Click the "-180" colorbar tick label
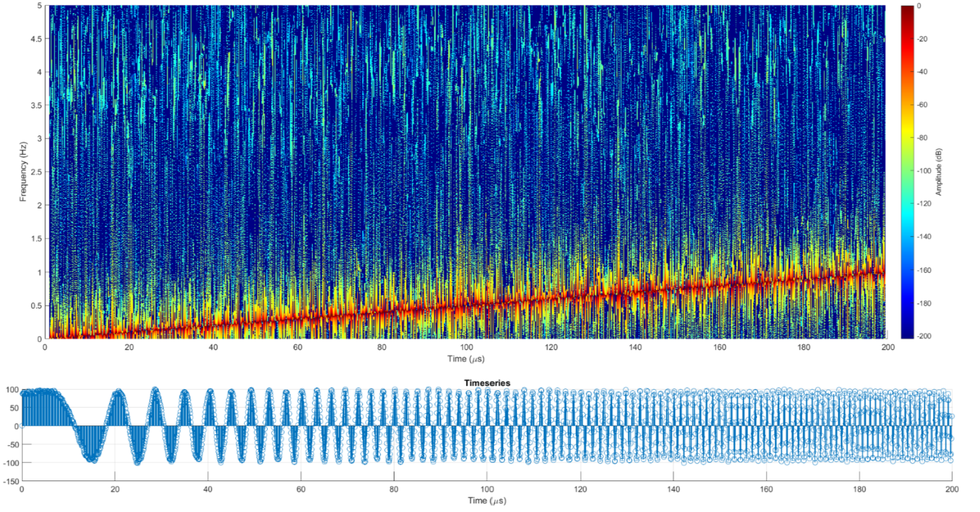The image size is (980, 512). point(924,304)
